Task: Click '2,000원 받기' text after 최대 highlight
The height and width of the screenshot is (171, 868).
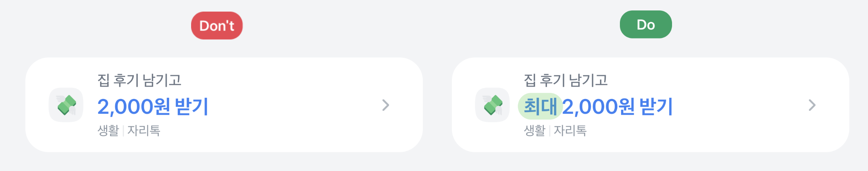Action: coord(617,106)
